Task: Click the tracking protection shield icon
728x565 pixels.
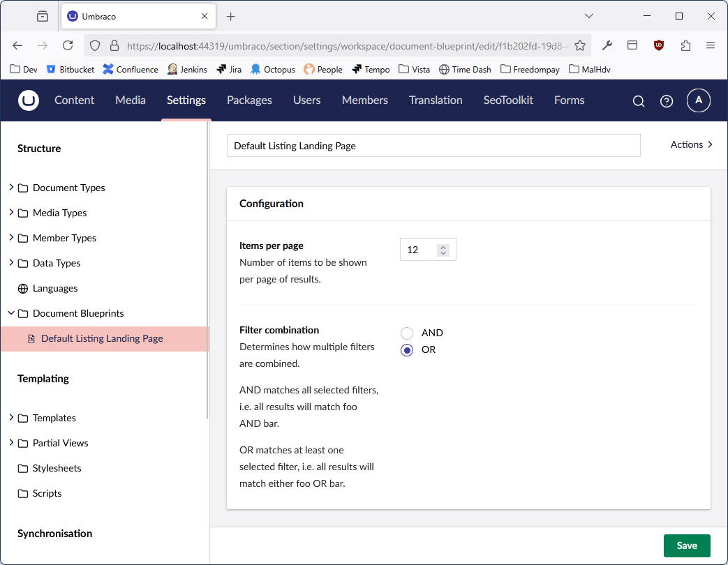Action: pos(95,45)
